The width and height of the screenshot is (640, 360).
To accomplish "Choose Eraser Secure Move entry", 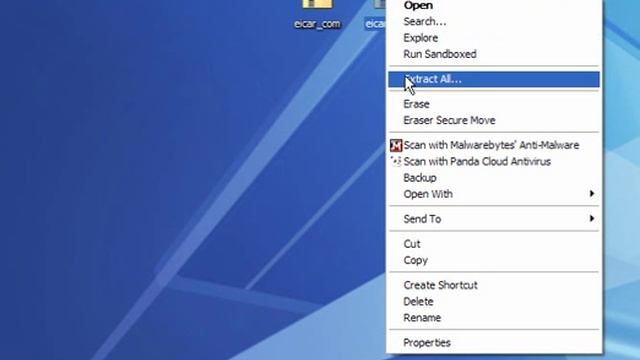I will pos(493,120).
